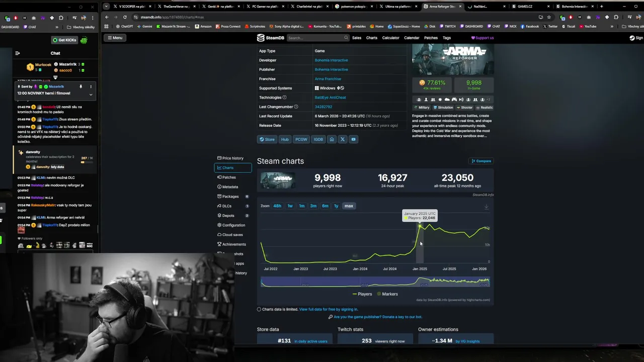
Task: Select the 6m zoom range
Action: 325,206
